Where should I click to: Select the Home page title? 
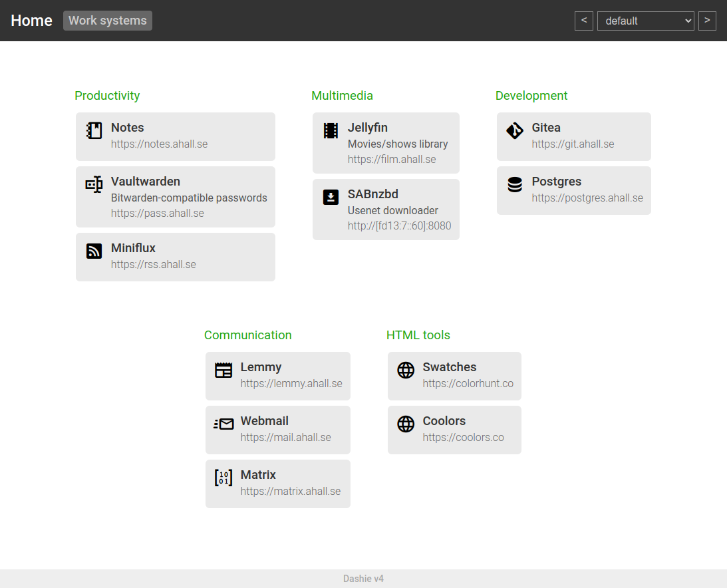coord(31,21)
